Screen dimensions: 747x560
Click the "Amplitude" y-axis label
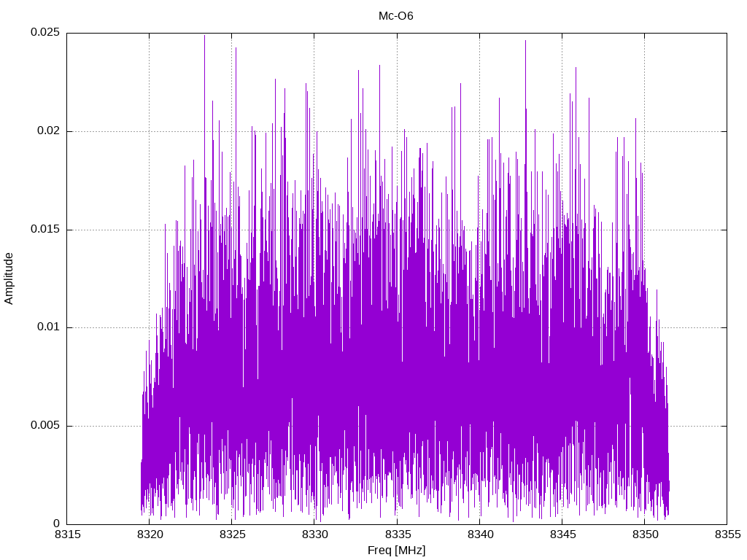(8, 279)
